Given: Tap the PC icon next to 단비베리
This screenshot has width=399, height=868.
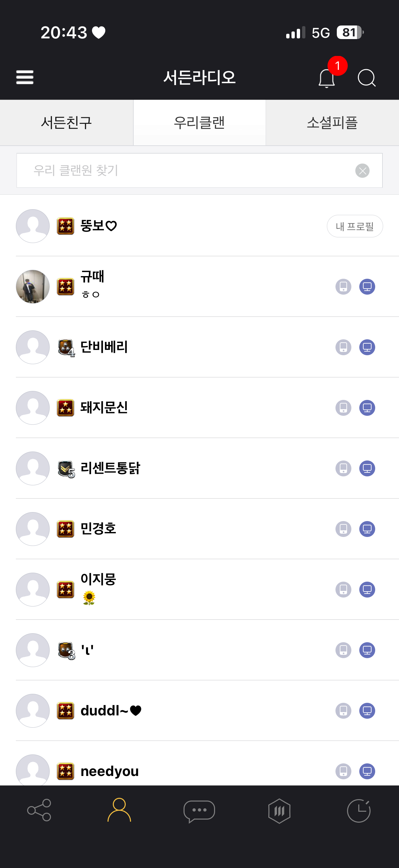Looking at the screenshot, I should click(x=367, y=347).
